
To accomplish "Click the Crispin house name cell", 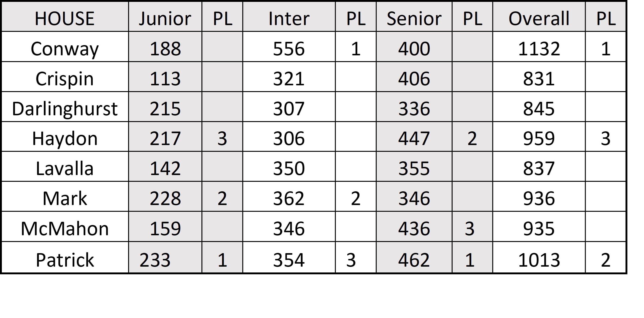I will pyautogui.click(x=65, y=79).
